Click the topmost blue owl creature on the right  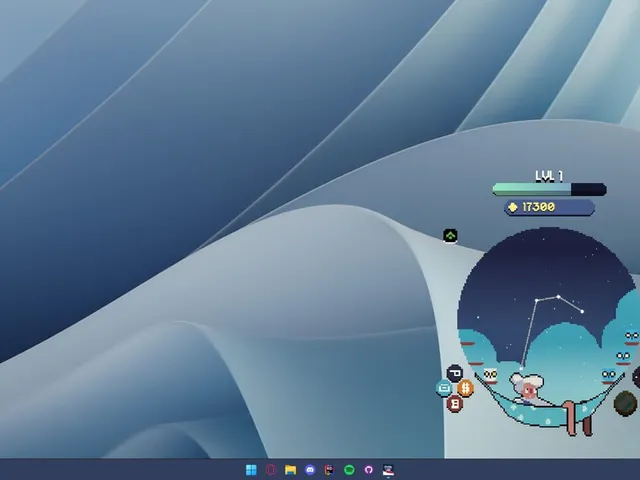pyautogui.click(x=632, y=338)
